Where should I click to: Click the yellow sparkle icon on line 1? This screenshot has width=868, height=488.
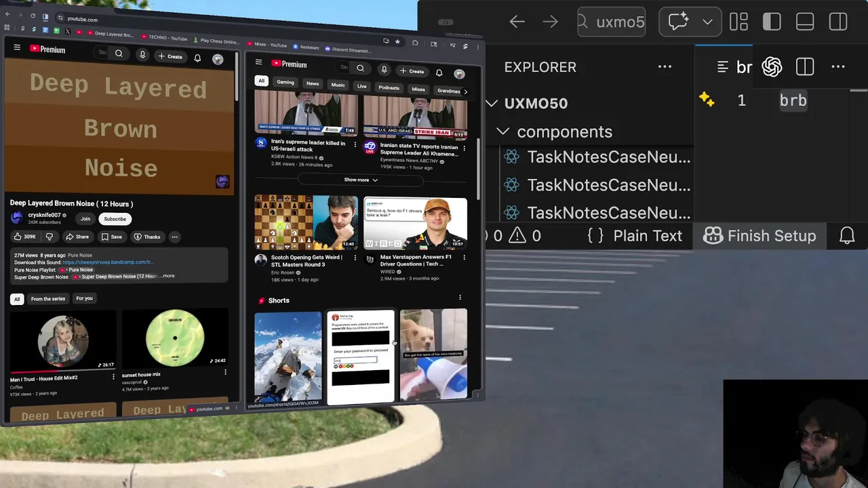[x=707, y=100]
